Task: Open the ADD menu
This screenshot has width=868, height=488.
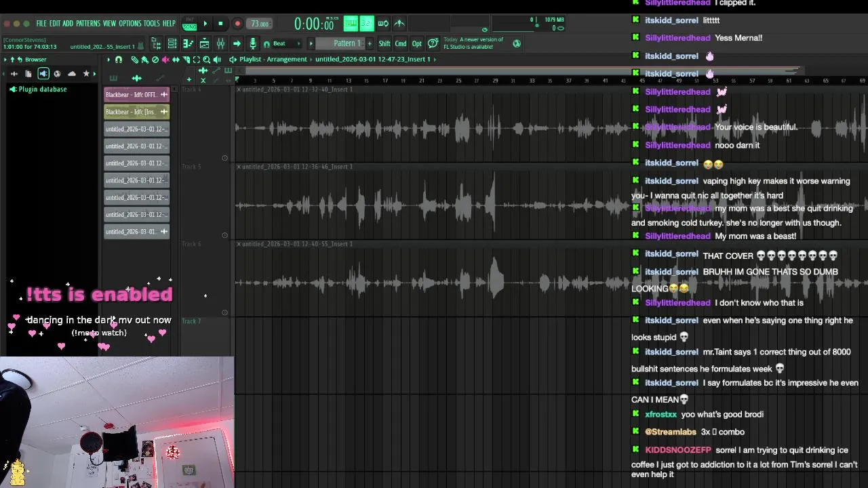Action: coord(68,23)
